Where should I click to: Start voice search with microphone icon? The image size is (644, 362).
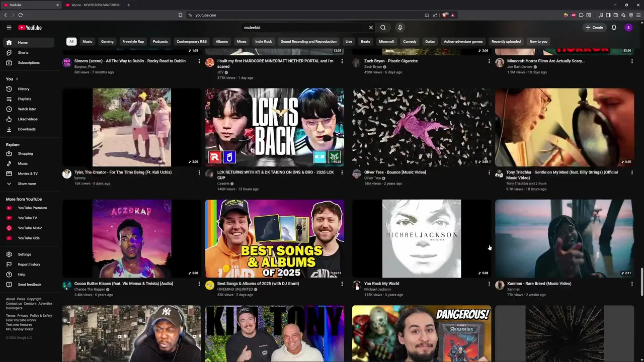point(400,28)
